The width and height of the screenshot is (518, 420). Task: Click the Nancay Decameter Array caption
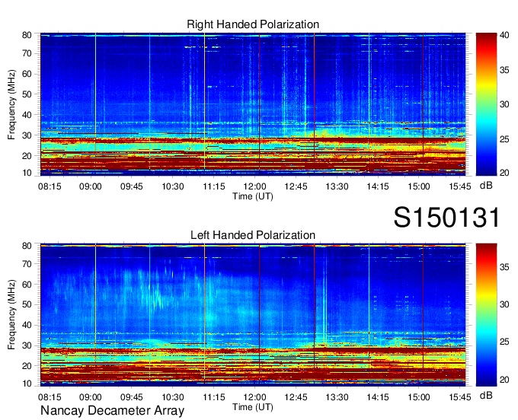pyautogui.click(x=112, y=410)
